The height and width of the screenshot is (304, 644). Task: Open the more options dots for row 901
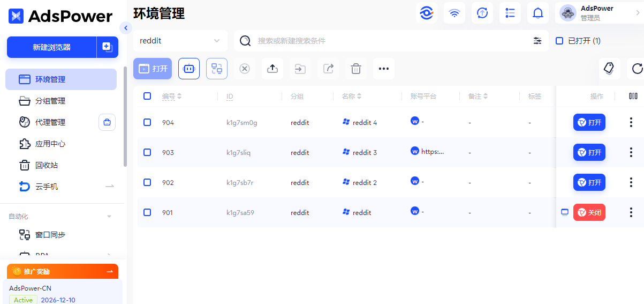[631, 212]
